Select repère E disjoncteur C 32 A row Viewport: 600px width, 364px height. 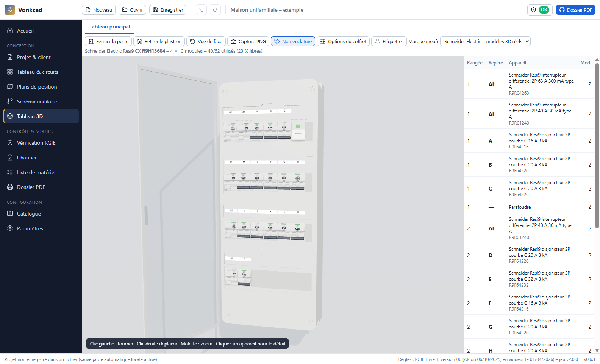click(530, 279)
